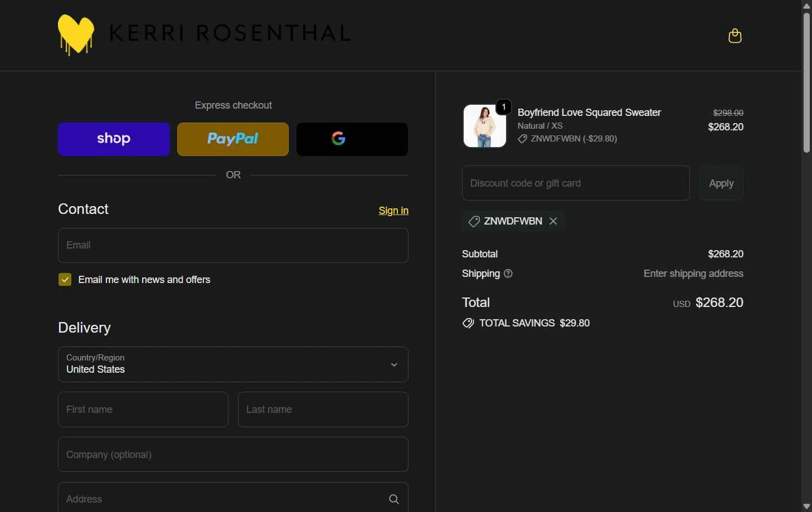Focus the Email input field
The image size is (812, 512).
pos(233,245)
